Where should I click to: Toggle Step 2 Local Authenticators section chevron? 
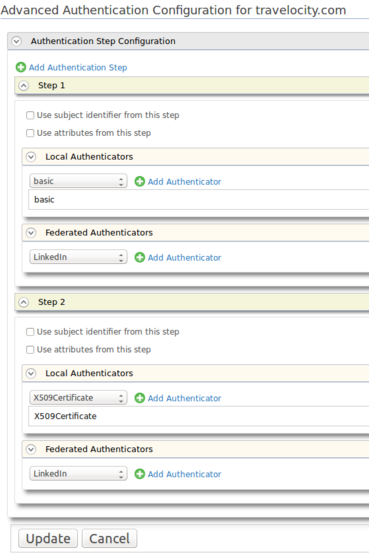[x=31, y=373]
